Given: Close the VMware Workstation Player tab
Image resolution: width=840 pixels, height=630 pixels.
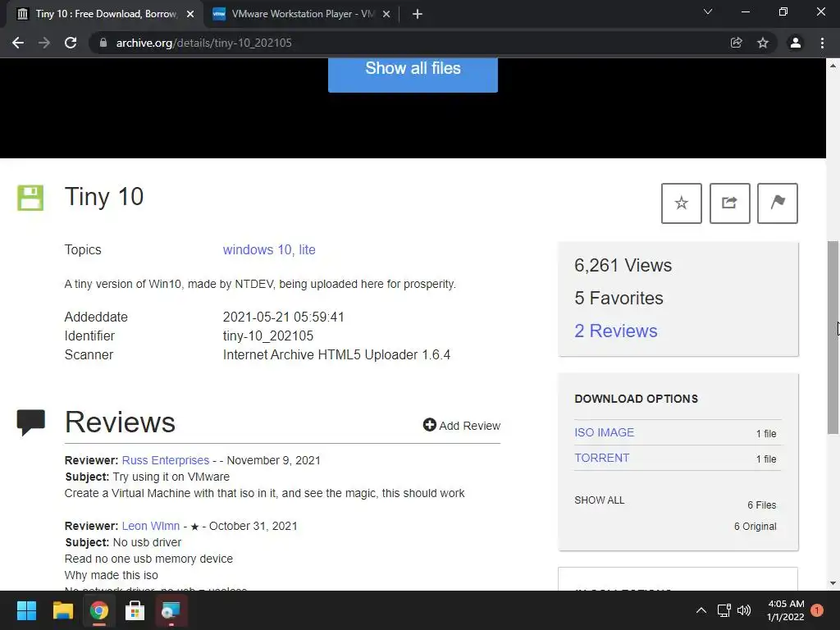Looking at the screenshot, I should click(386, 14).
